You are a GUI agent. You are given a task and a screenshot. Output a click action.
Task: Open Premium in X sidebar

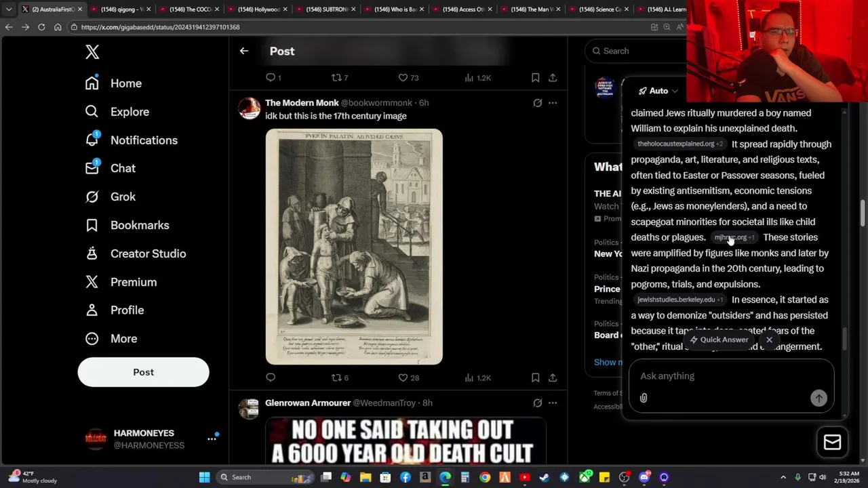tap(121, 282)
